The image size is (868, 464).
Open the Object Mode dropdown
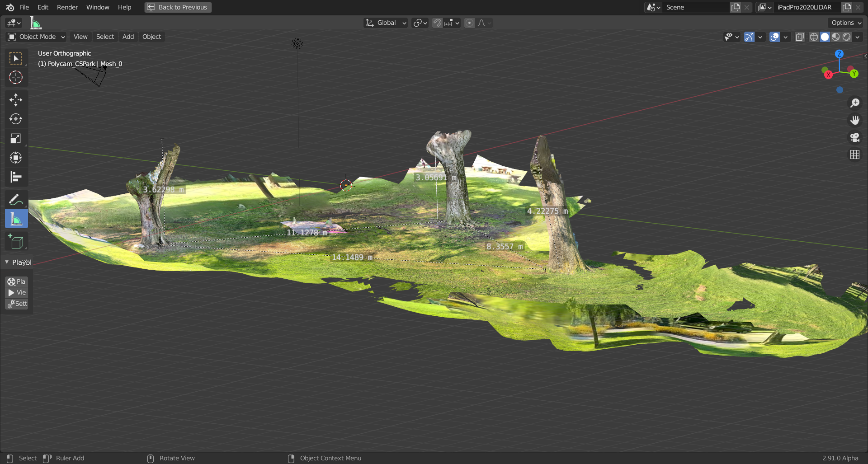coord(36,37)
